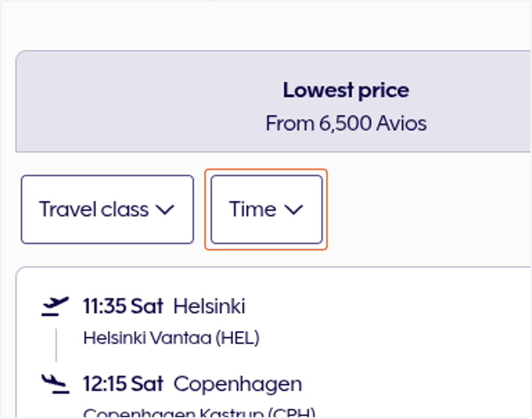Open the Time filter dropdown
Viewport: 532px width, 419px height.
[x=266, y=209]
